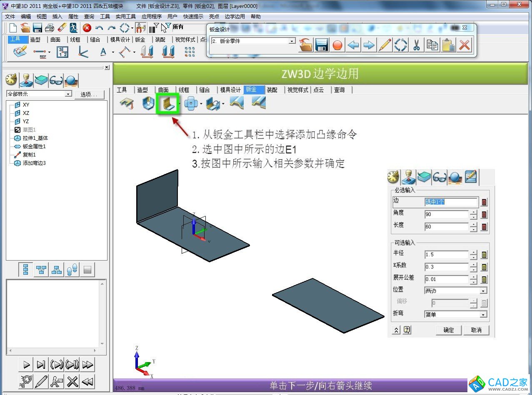Click the New file icon in main toolbar
This screenshot has width=532, height=395.
coord(13,28)
